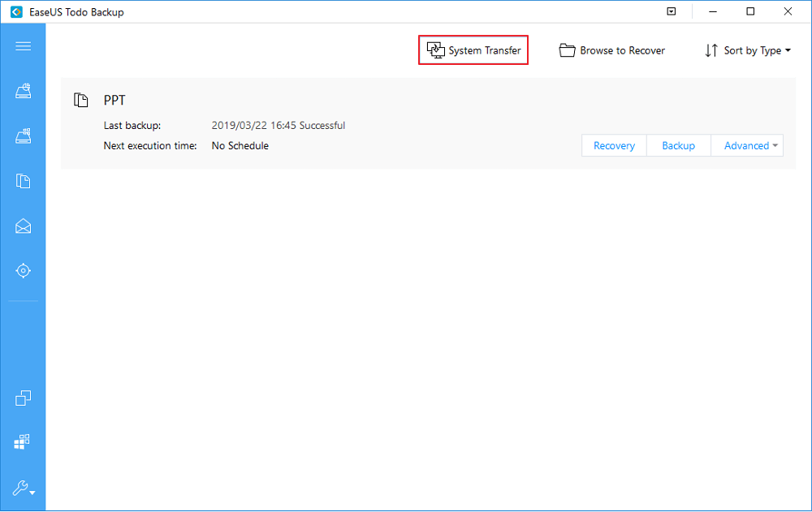Click System Transfer
The height and width of the screenshot is (512, 812).
(473, 49)
